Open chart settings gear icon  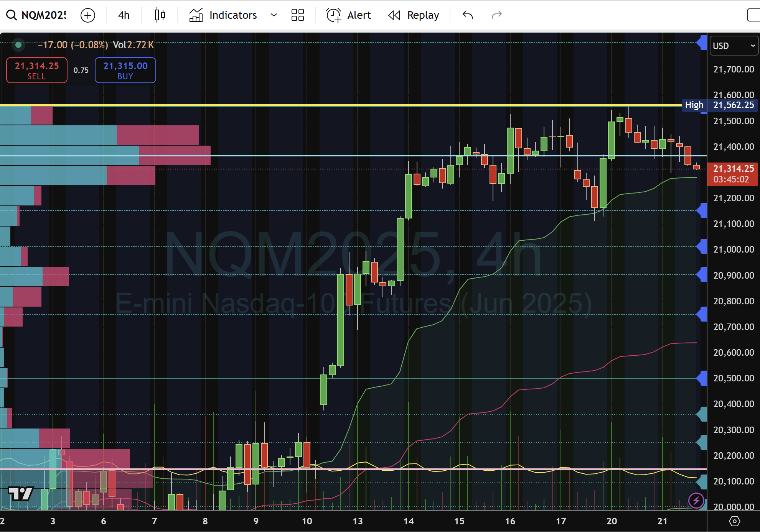tap(734, 521)
